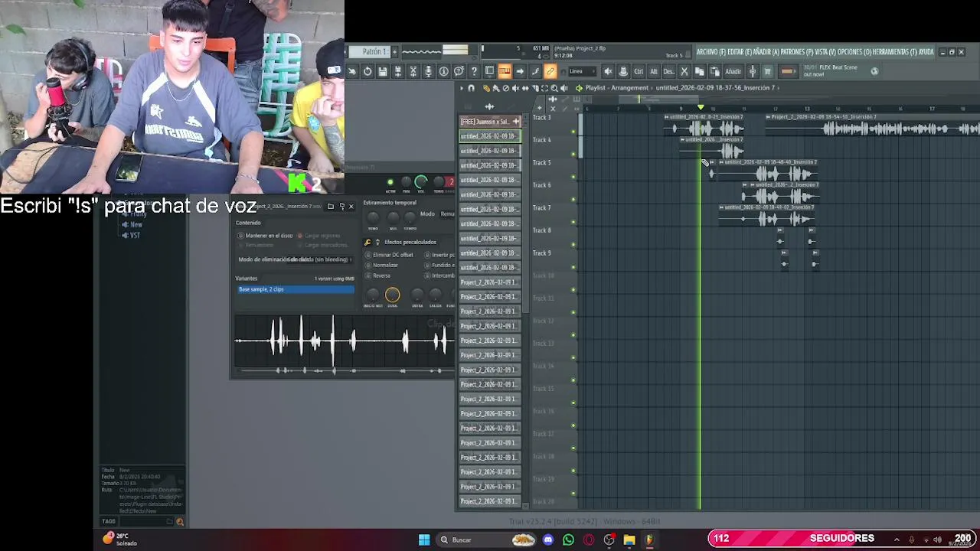Click the left Estiramiento temporal knob
The width and height of the screenshot is (980, 551).
373,218
